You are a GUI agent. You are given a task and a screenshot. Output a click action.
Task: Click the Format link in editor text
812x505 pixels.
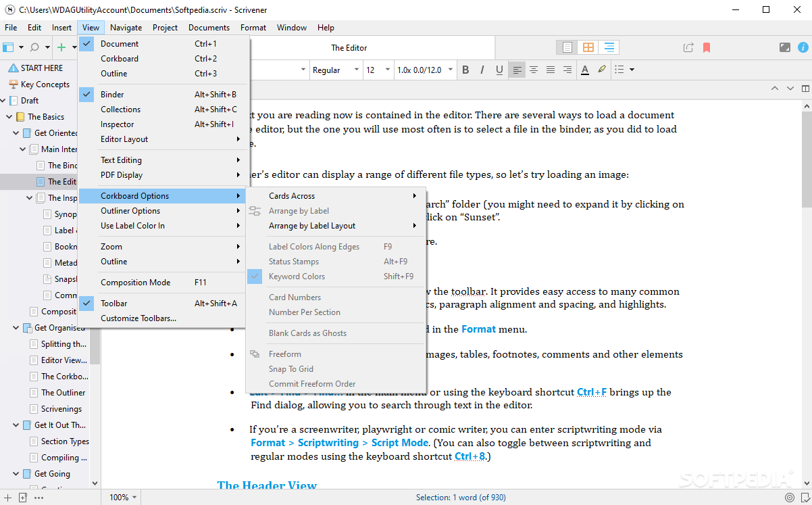click(479, 329)
